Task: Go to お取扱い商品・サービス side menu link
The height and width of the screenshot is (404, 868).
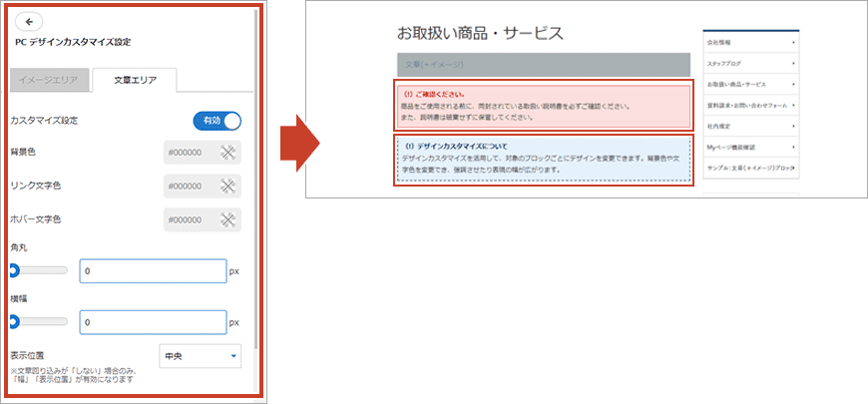Action: 749,84
